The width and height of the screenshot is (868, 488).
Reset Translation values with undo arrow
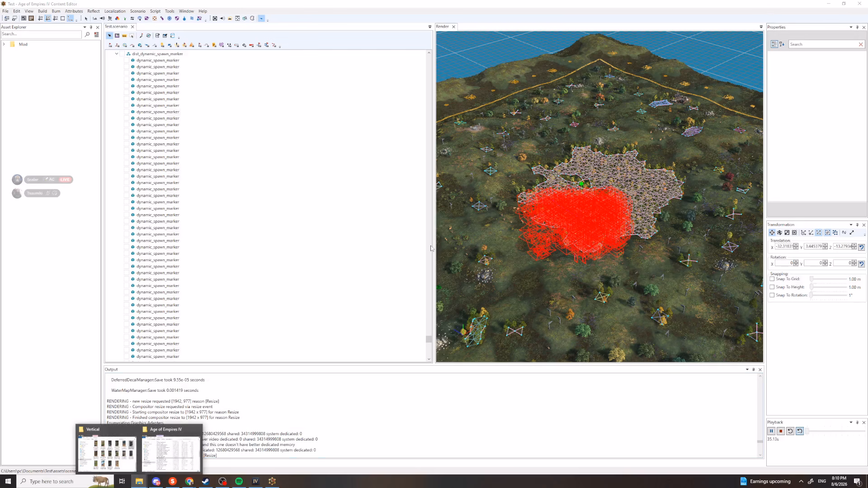click(861, 247)
